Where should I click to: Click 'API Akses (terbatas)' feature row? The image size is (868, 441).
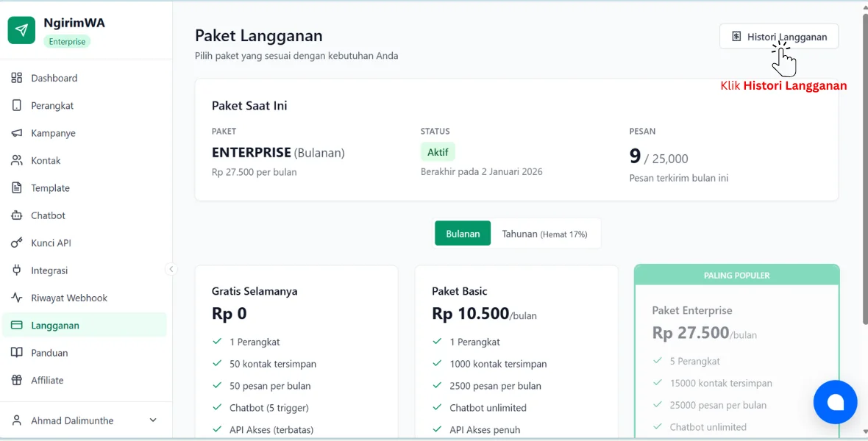(263, 430)
